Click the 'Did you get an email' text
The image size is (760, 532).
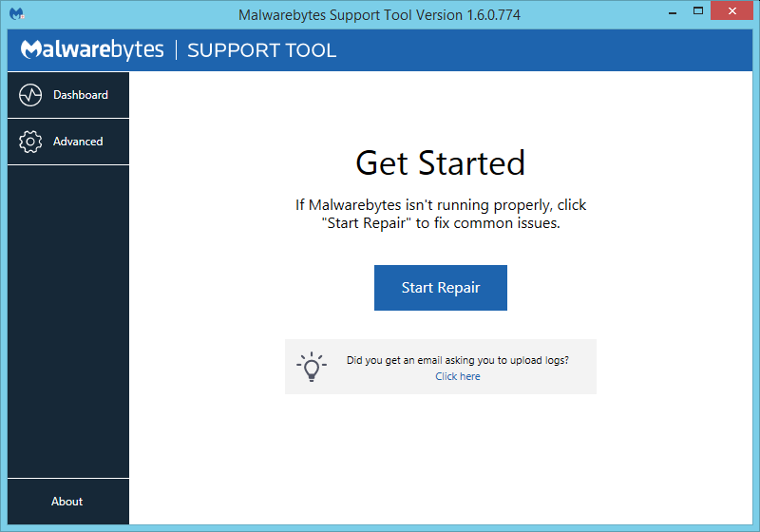pyautogui.click(x=458, y=360)
